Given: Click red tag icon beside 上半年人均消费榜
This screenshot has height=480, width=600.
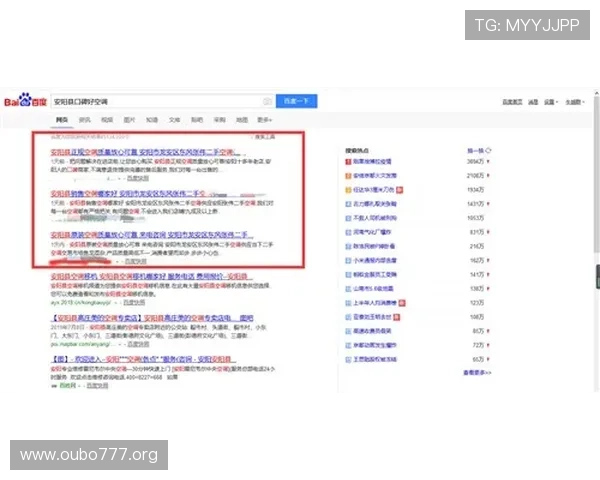Looking at the screenshot, I should pyautogui.click(x=402, y=303).
